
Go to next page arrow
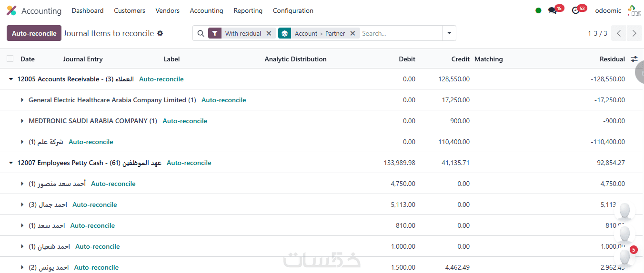[x=634, y=33]
